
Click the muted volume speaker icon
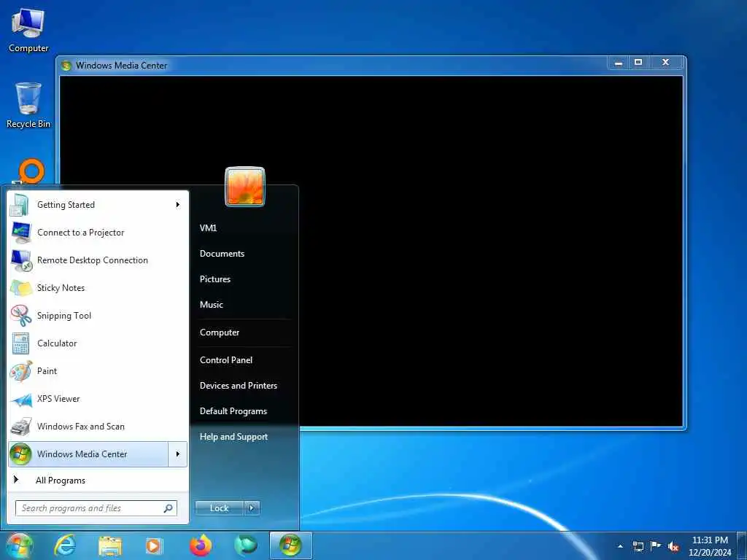point(673,547)
